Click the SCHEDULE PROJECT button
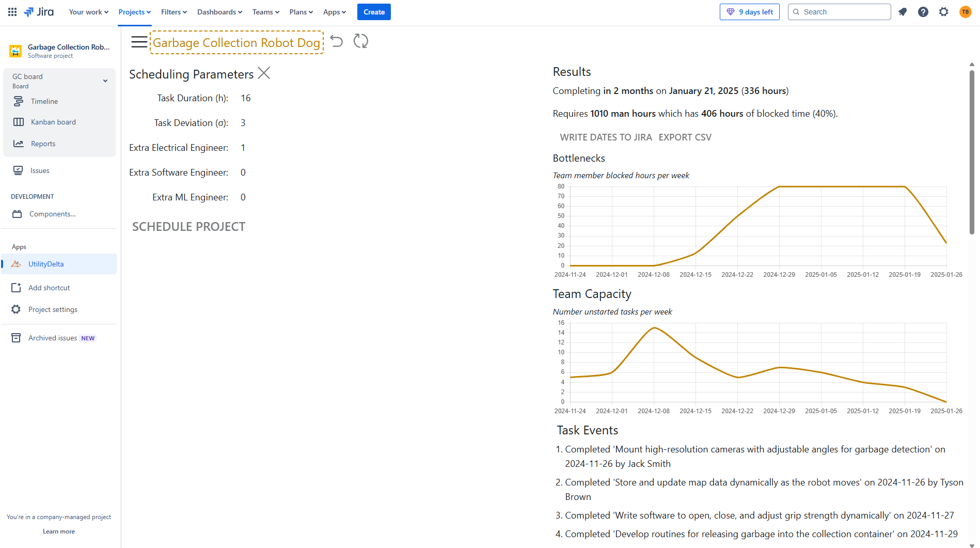The height and width of the screenshot is (548, 980). pyautogui.click(x=189, y=227)
